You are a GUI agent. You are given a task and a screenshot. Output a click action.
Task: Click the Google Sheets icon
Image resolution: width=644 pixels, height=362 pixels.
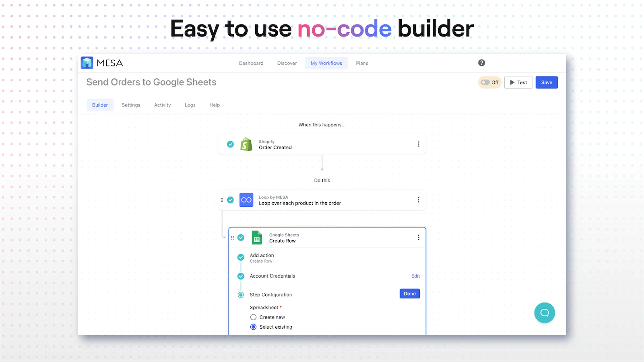pyautogui.click(x=257, y=238)
